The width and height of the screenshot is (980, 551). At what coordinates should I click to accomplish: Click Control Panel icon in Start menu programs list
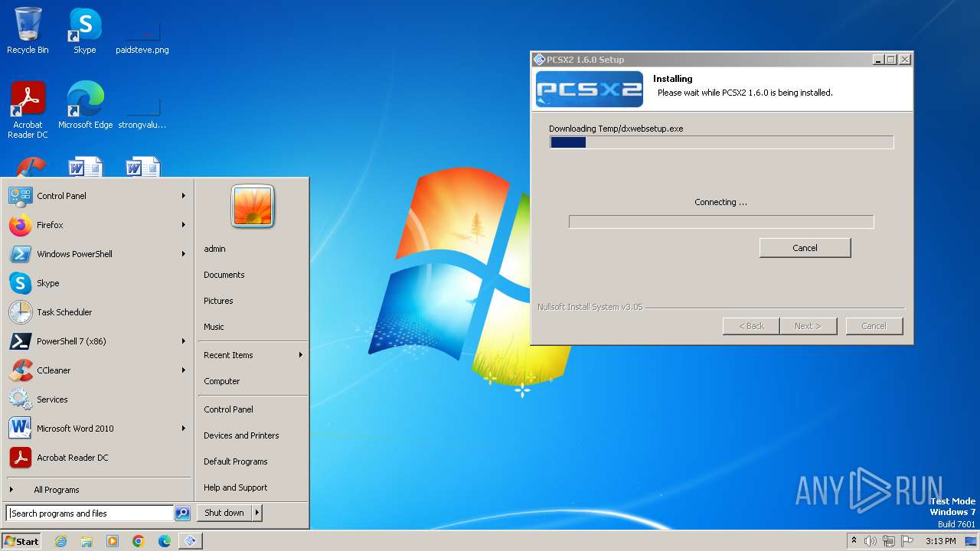point(20,196)
